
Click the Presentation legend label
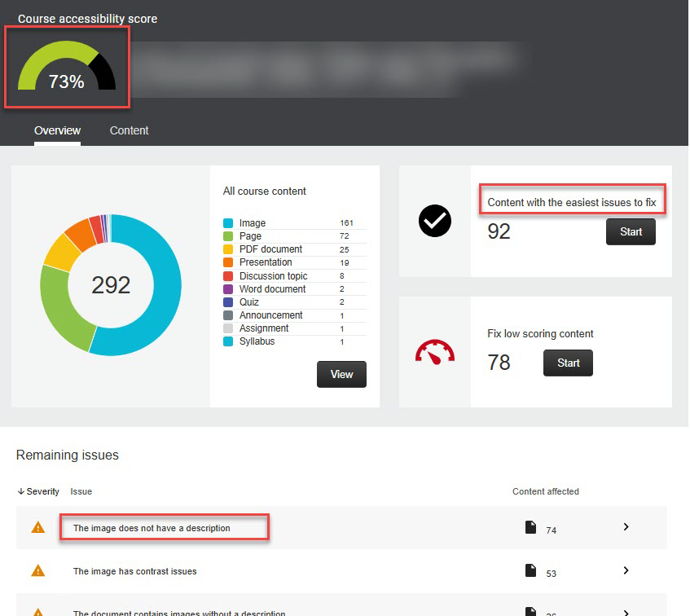click(266, 262)
